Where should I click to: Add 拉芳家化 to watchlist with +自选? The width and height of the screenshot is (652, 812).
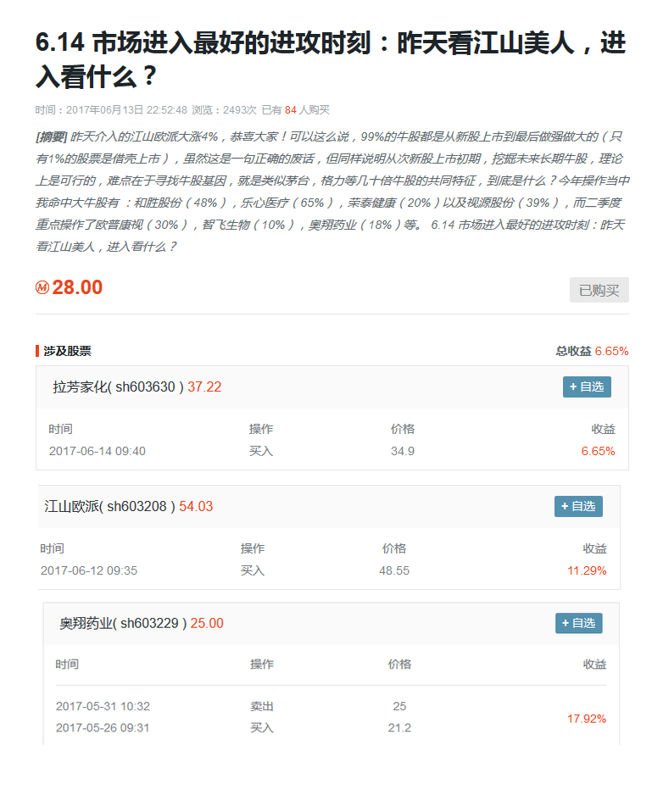[x=587, y=387]
